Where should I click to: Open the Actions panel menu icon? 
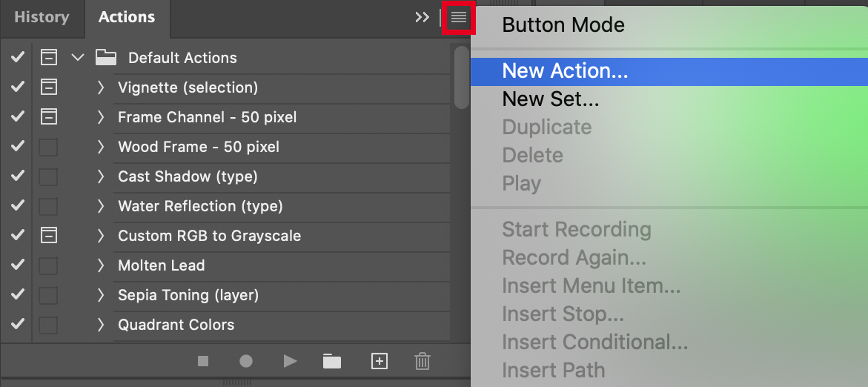point(459,17)
